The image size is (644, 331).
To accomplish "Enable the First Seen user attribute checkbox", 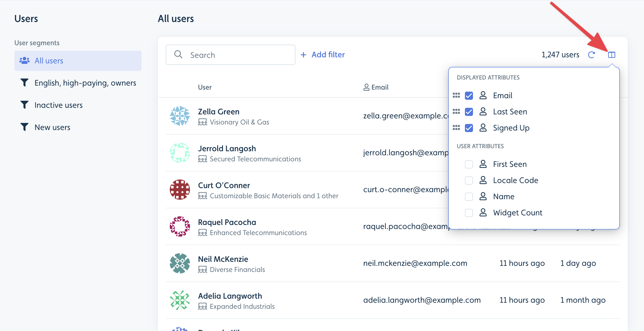I will click(469, 164).
